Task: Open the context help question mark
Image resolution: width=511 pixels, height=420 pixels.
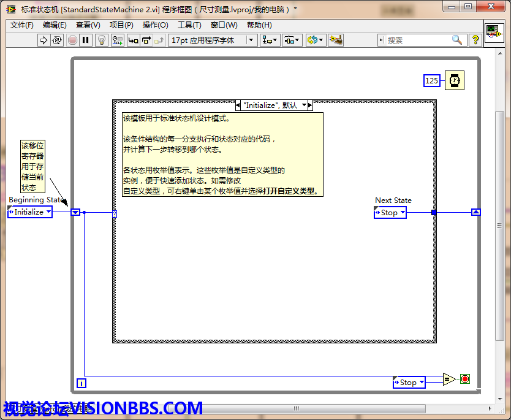Action: point(475,40)
